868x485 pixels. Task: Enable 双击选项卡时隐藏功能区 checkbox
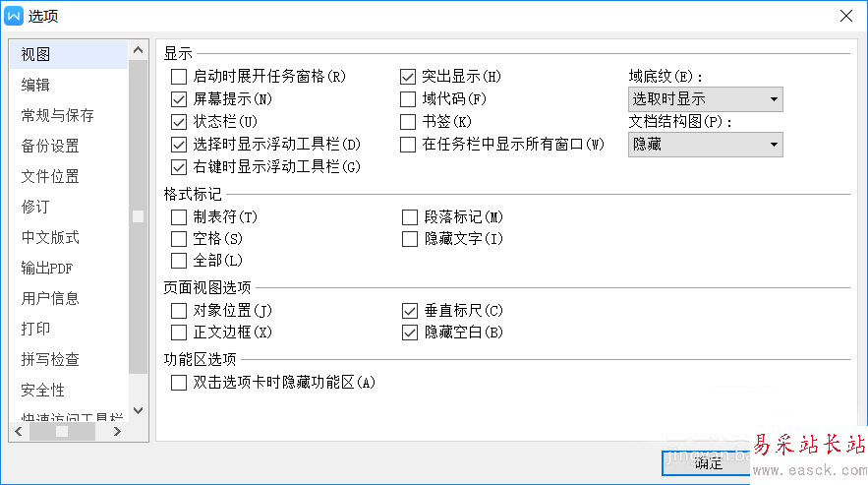pos(178,383)
